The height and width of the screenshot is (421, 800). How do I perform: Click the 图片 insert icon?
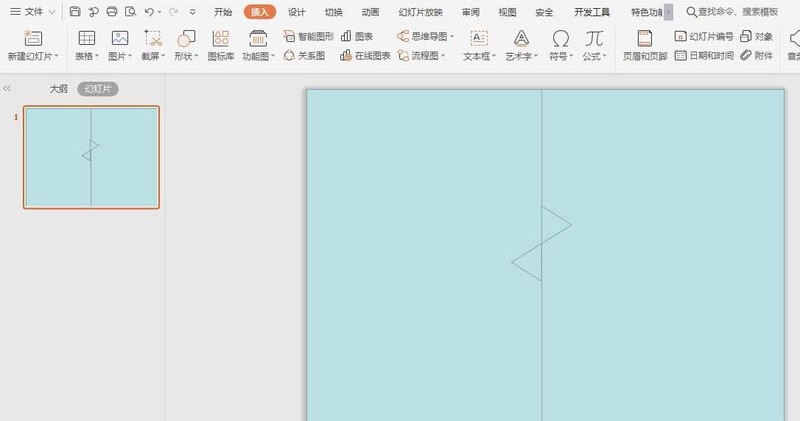click(120, 38)
